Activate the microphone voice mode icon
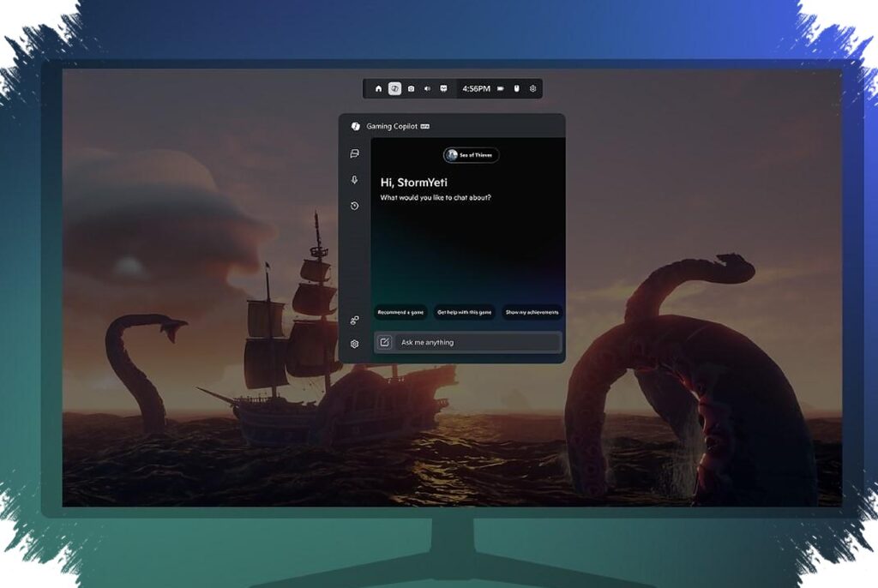Image resolution: width=878 pixels, height=588 pixels. (x=354, y=180)
